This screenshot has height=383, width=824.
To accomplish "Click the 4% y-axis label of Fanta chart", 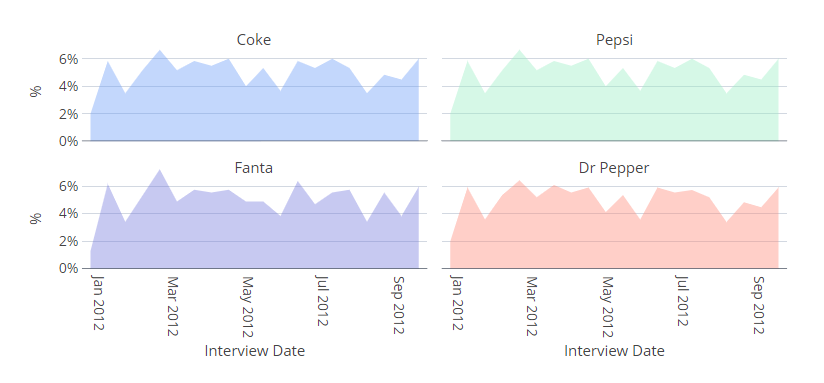I will tap(68, 214).
